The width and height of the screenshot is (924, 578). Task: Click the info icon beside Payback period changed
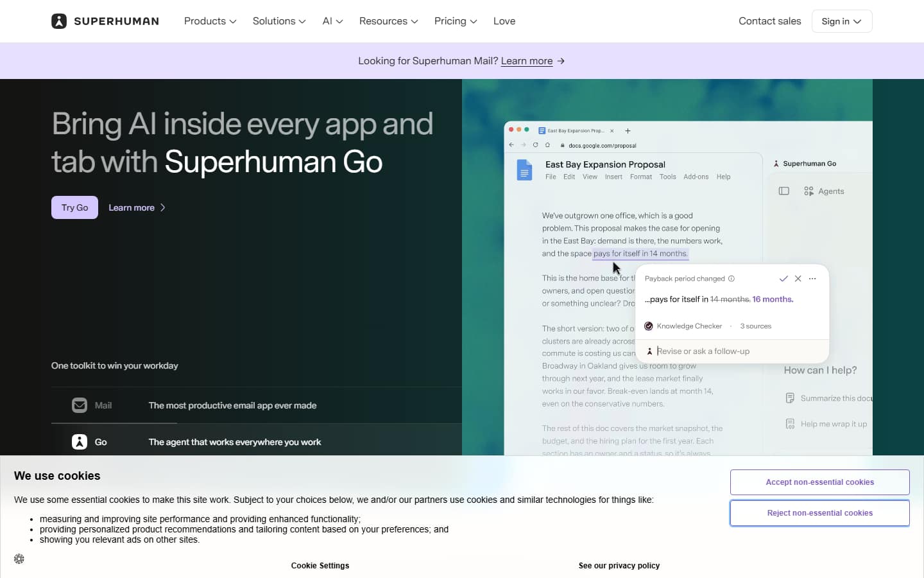click(732, 279)
